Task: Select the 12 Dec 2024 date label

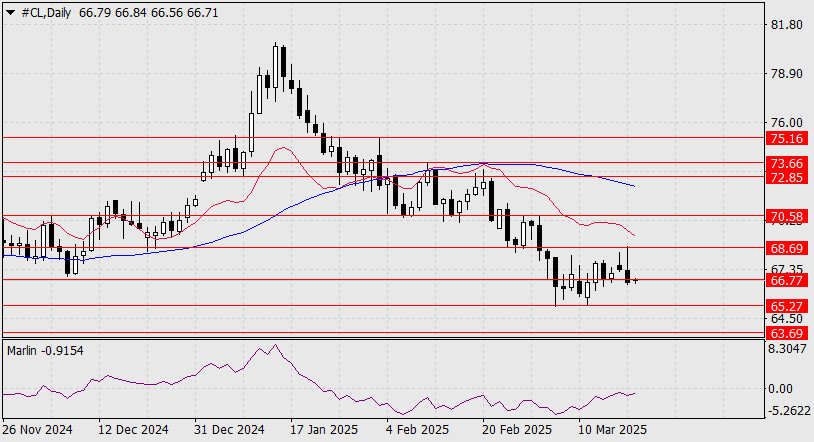Action: tap(133, 430)
